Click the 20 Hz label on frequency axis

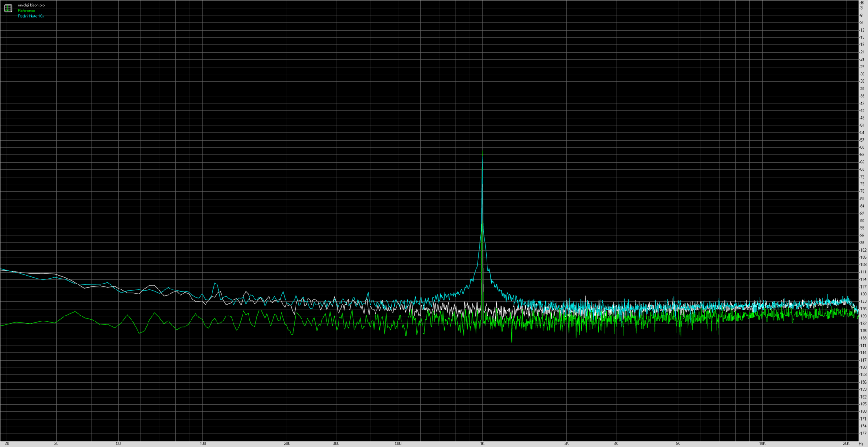tap(7, 443)
